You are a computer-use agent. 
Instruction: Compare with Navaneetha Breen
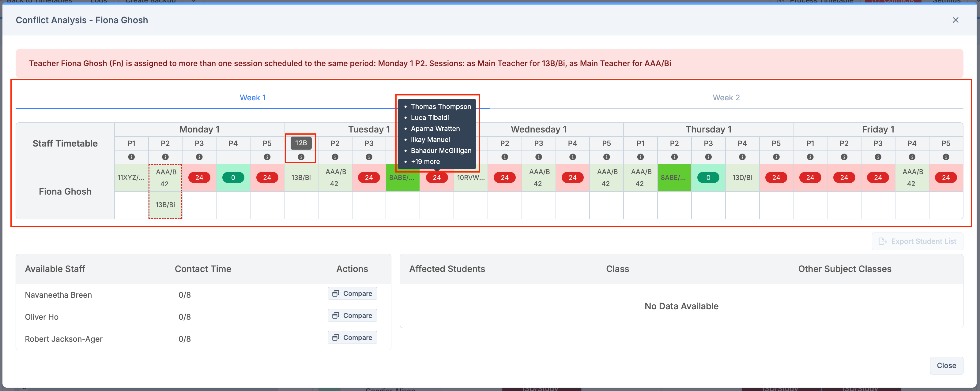coord(352,293)
